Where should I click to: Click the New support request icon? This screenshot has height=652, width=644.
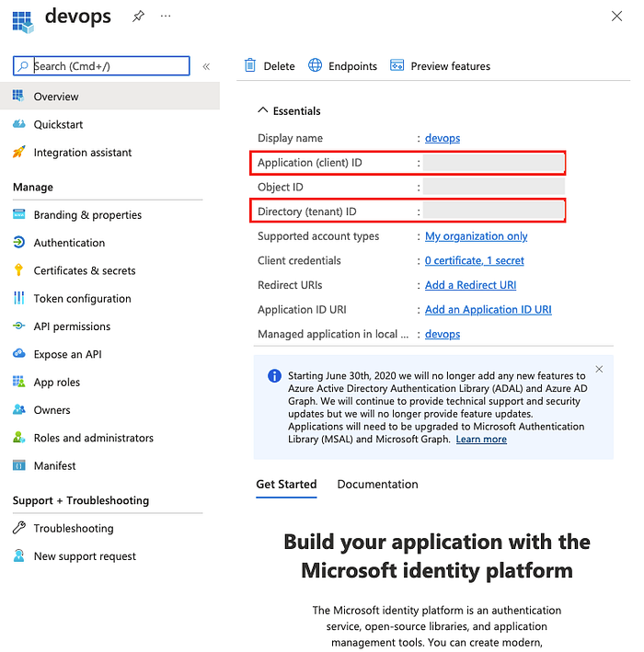click(18, 555)
